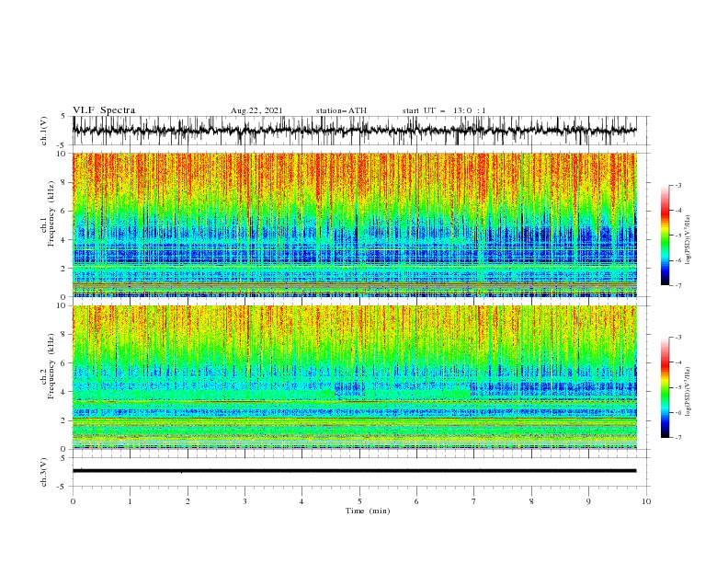
Task: Click "-5" on the ch.1(V) voltage axis
Action: point(62,145)
